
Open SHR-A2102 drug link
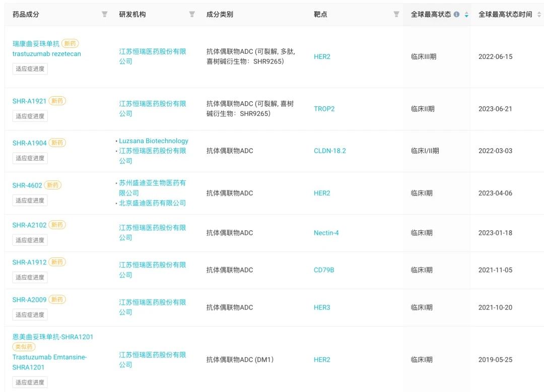[x=29, y=225]
